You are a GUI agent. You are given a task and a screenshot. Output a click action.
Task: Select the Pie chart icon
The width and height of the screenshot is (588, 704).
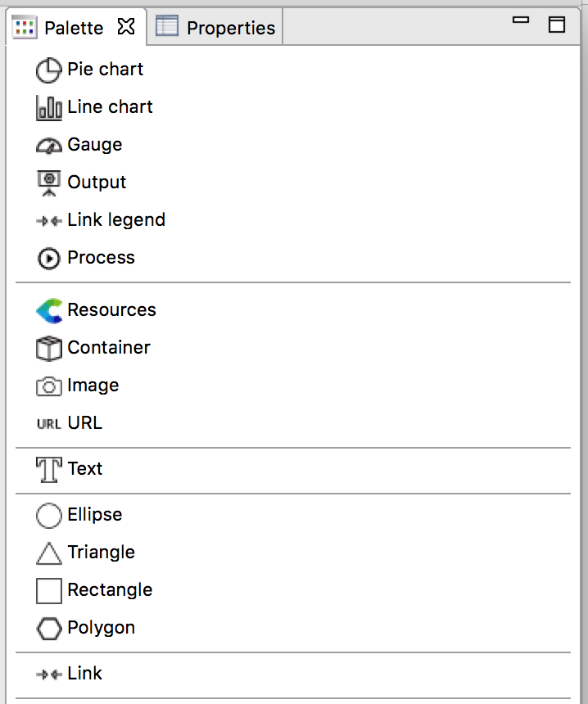pos(49,70)
